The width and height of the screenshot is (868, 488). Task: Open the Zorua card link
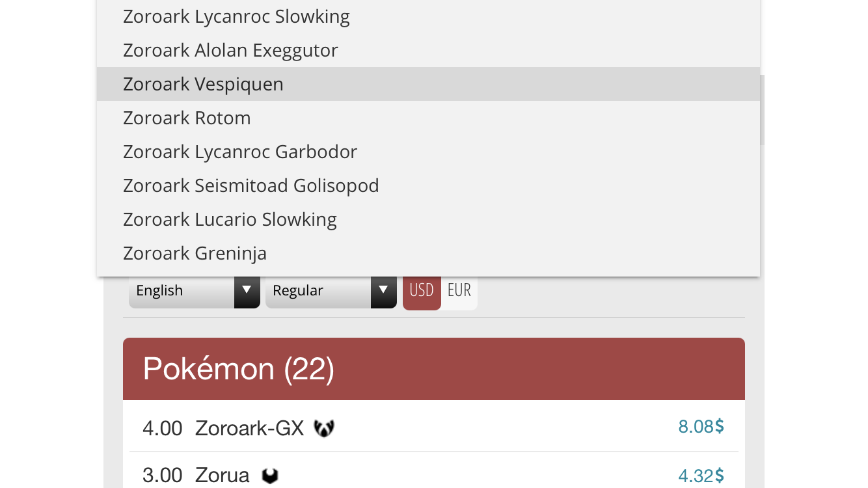(x=222, y=476)
